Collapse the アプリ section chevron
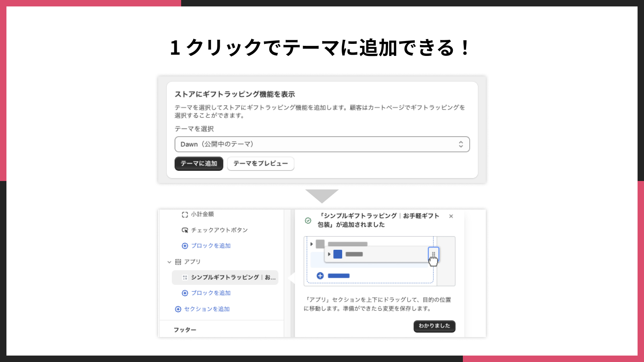Screen dimensions: 644x362 pyautogui.click(x=169, y=261)
